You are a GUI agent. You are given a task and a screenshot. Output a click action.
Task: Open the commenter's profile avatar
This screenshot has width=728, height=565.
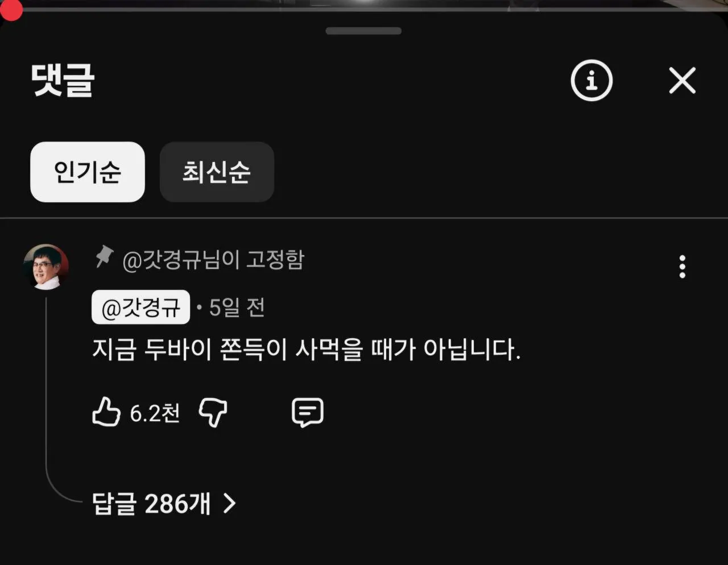point(46,267)
